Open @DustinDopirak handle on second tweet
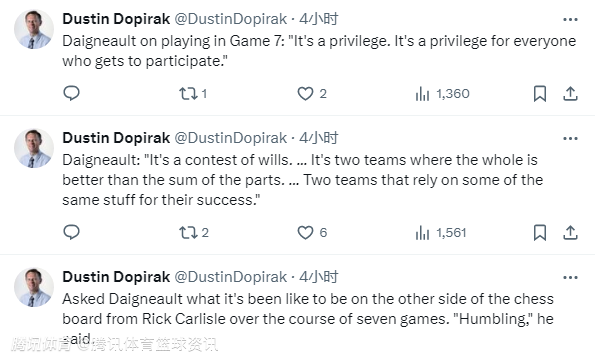This screenshot has width=595, height=361. coord(230,138)
